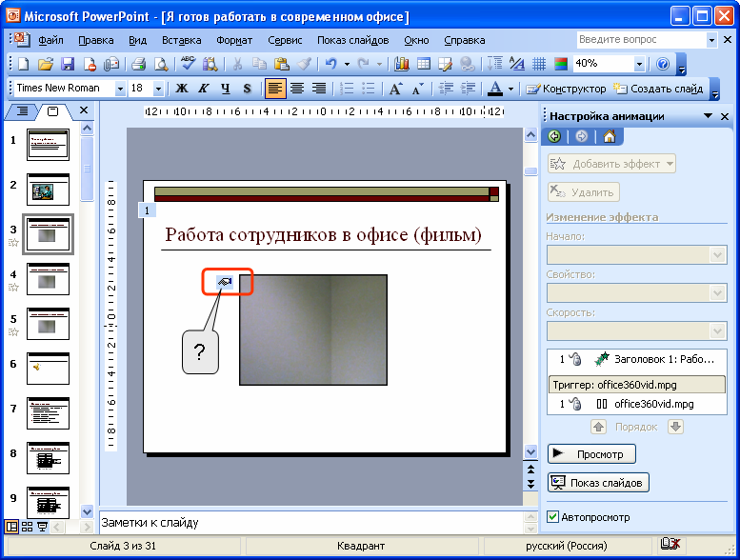Viewport: 740px width, 560px height.
Task: Open Help with the question mark icon
Action: tap(663, 64)
